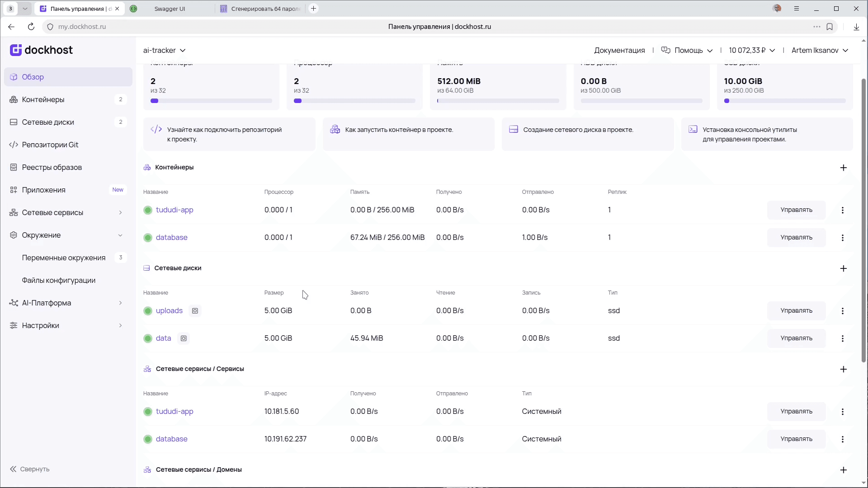Open Контейнеры in the sidebar
The height and width of the screenshot is (488, 868).
(68, 99)
